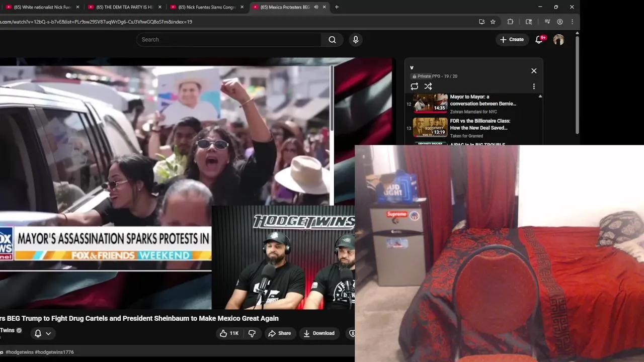Open the playlist three-dot options menu
The image size is (644, 362).
534,86
